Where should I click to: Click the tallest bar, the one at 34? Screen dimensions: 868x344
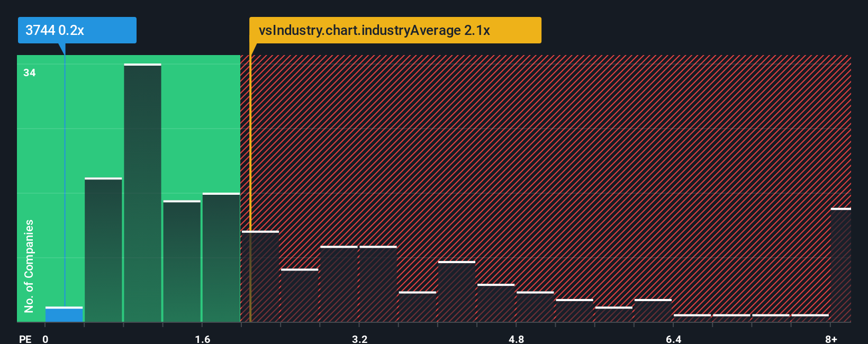[x=142, y=193]
